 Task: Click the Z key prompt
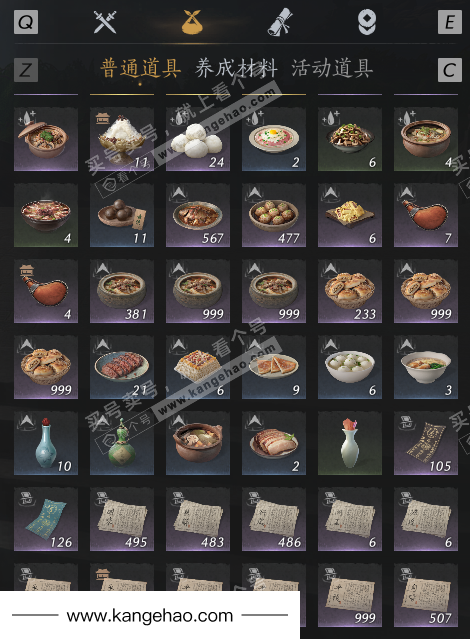(x=26, y=70)
